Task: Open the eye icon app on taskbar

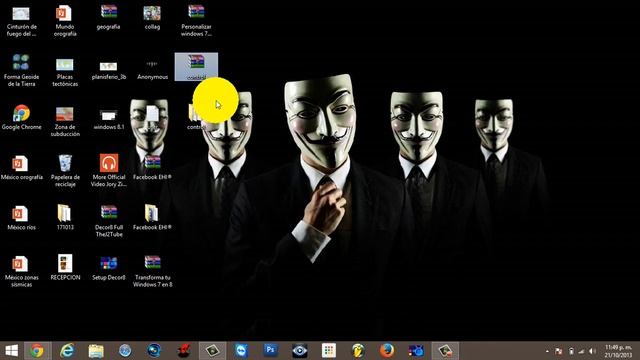Action: pyautogui.click(x=300, y=351)
